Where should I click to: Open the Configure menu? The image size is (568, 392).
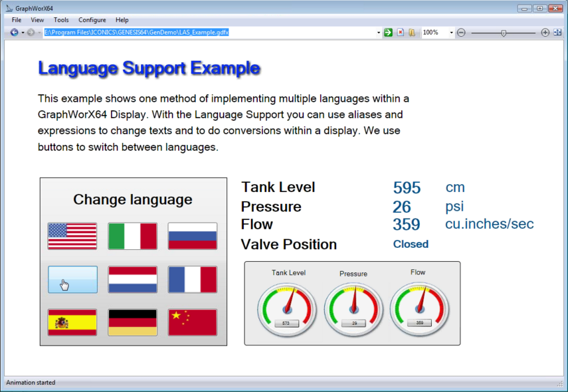coord(92,20)
